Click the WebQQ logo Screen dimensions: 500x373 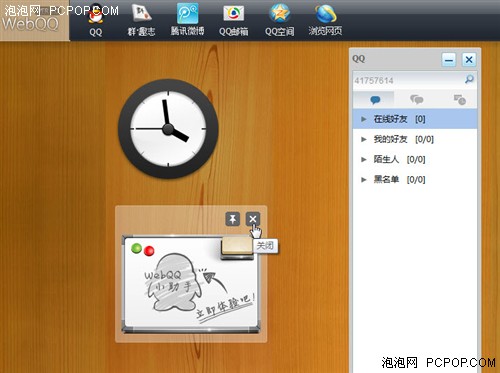click(31, 23)
